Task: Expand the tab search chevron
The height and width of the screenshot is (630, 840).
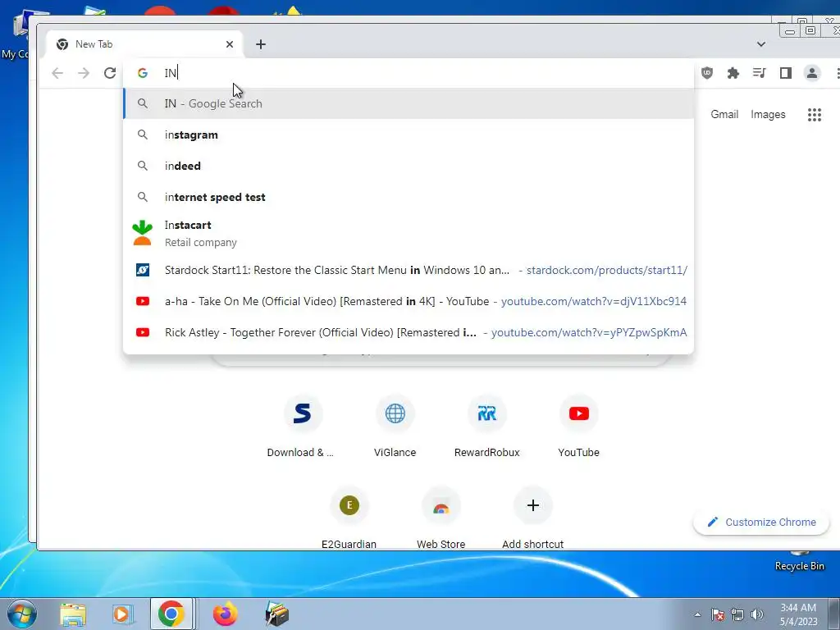Action: [760, 44]
